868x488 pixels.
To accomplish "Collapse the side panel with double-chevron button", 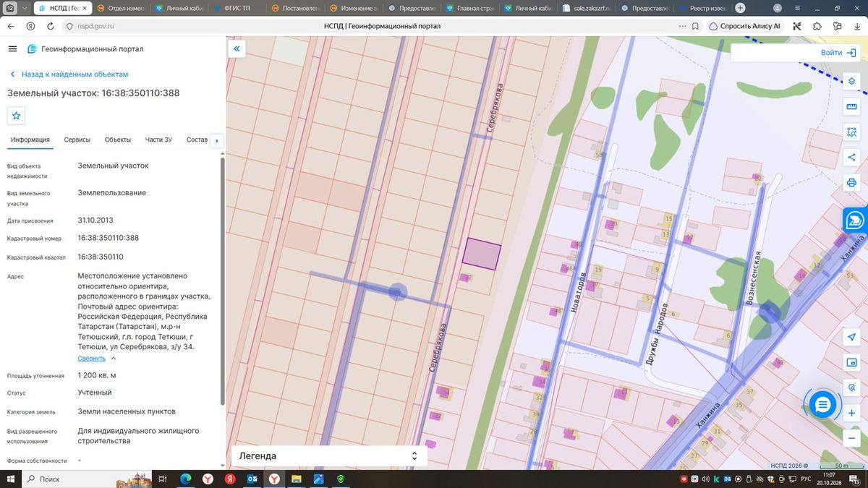I will pyautogui.click(x=237, y=49).
